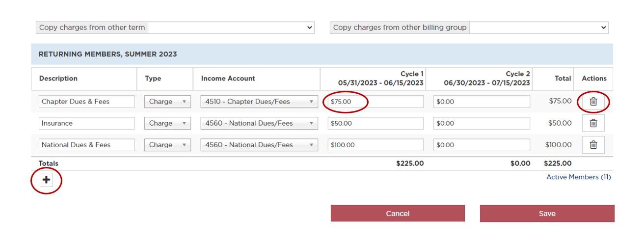This screenshot has height=242, width=644.
Task: Open Type dropdown for Chapter Dues & Fees
Action: 167,102
